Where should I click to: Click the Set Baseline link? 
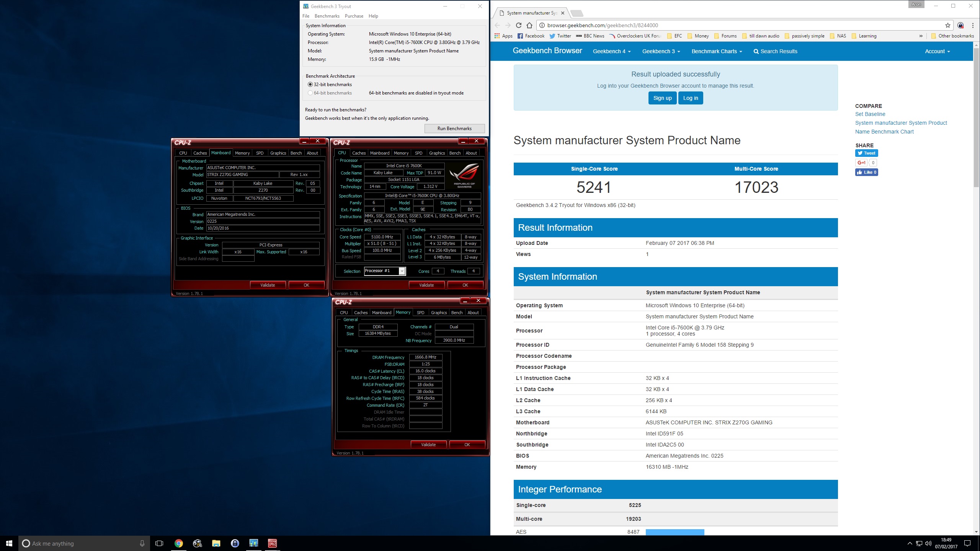point(870,114)
